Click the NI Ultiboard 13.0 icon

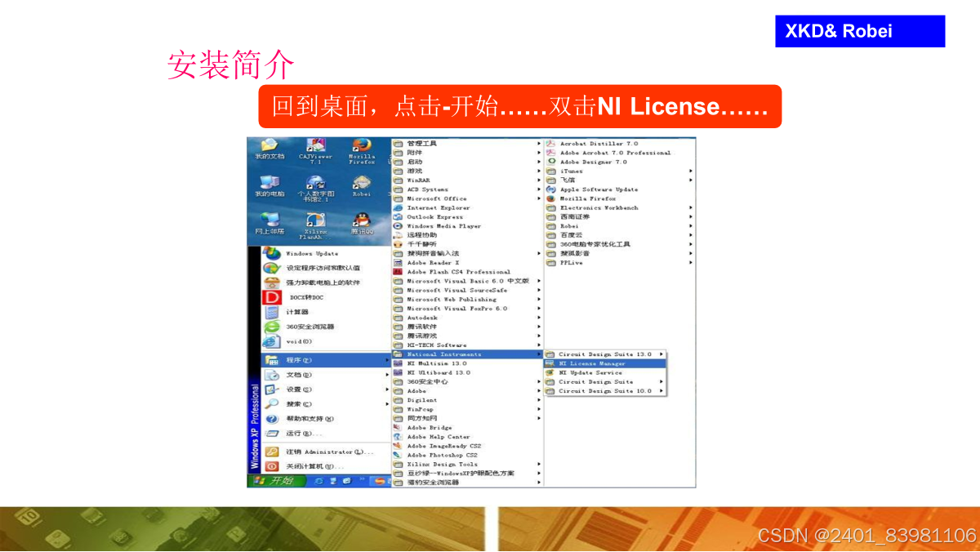(x=399, y=372)
